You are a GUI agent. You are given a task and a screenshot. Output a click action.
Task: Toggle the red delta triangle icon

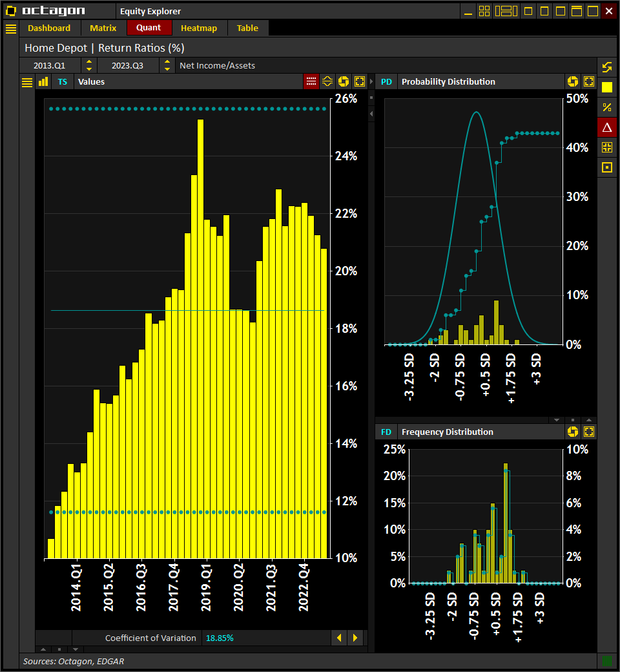click(607, 127)
